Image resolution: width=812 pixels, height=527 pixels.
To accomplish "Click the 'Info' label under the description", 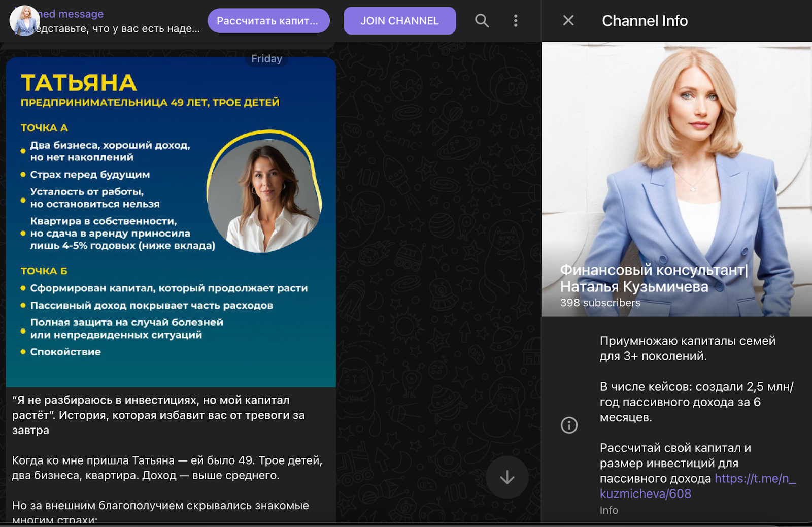I will pos(609,510).
